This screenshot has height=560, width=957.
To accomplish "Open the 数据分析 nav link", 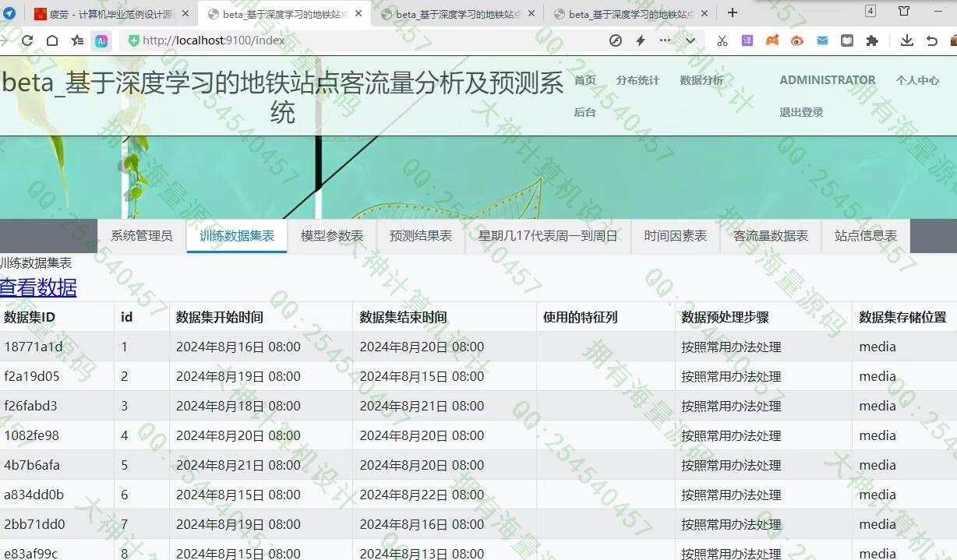I will tap(701, 80).
